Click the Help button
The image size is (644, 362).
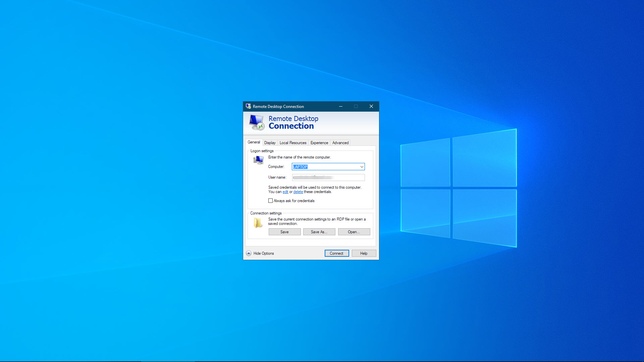point(364,253)
